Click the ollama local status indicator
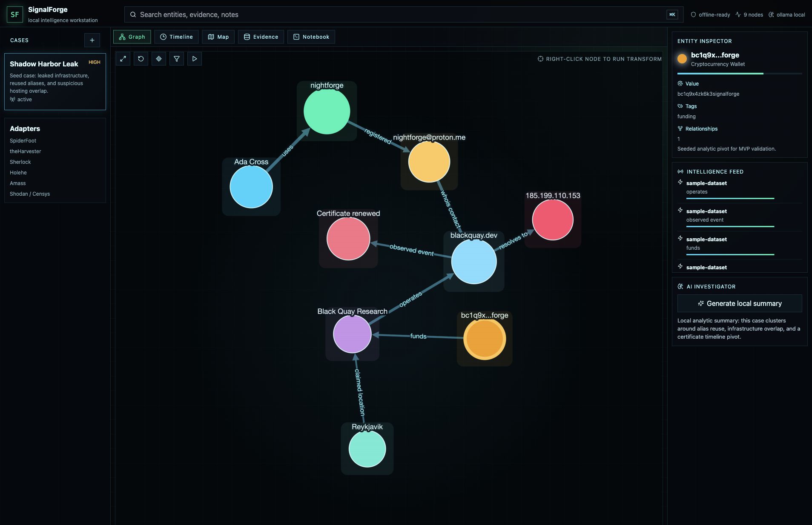This screenshot has width=812, height=525. point(787,14)
